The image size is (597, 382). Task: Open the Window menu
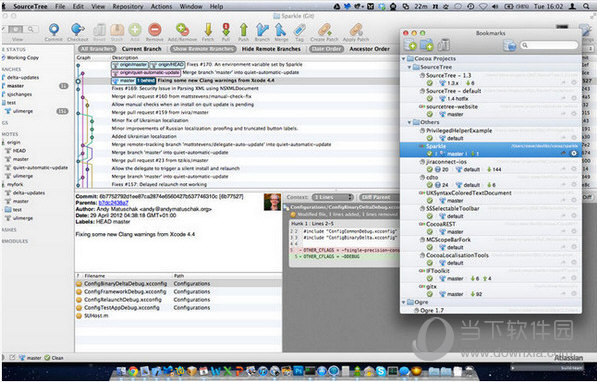191,6
